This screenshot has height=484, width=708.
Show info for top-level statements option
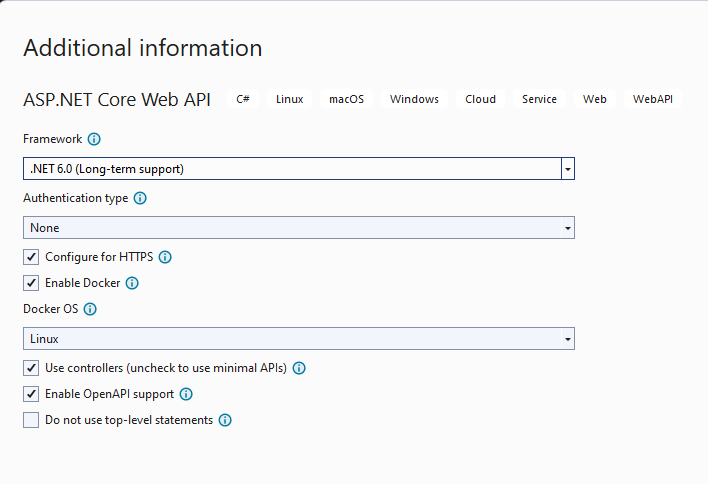[x=225, y=421]
